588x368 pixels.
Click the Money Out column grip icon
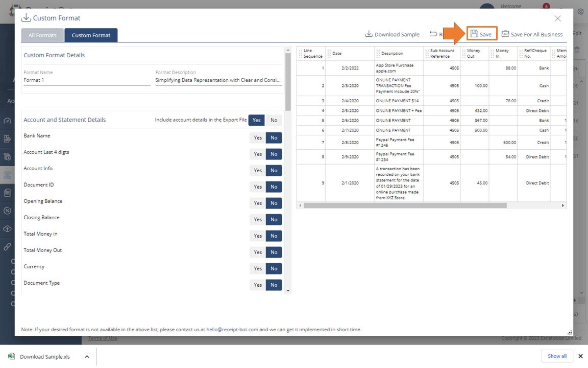coord(463,54)
